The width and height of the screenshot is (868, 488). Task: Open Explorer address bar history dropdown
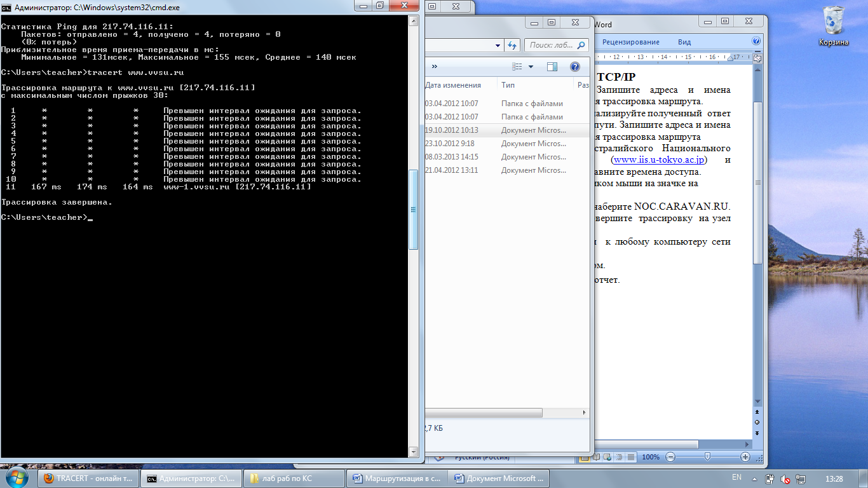tap(498, 46)
